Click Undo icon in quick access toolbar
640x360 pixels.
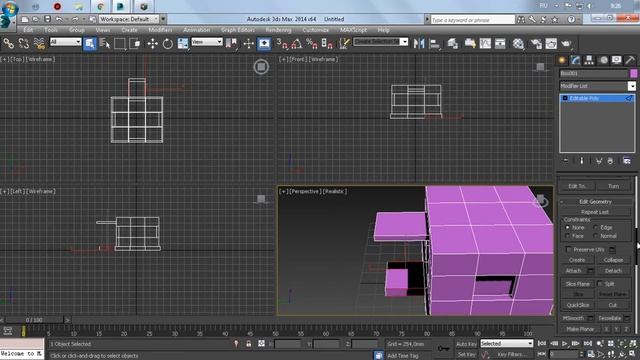59,19
